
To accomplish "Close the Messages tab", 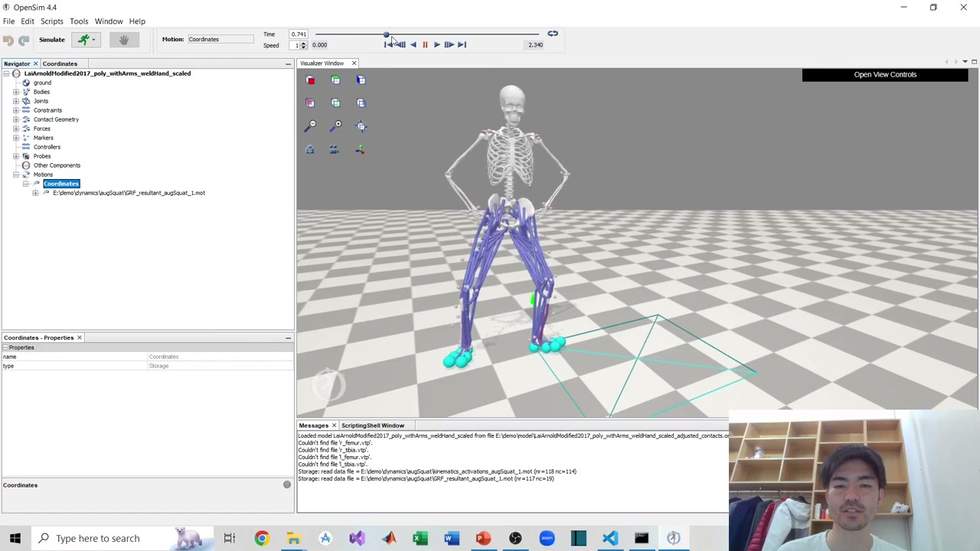I will coord(334,425).
